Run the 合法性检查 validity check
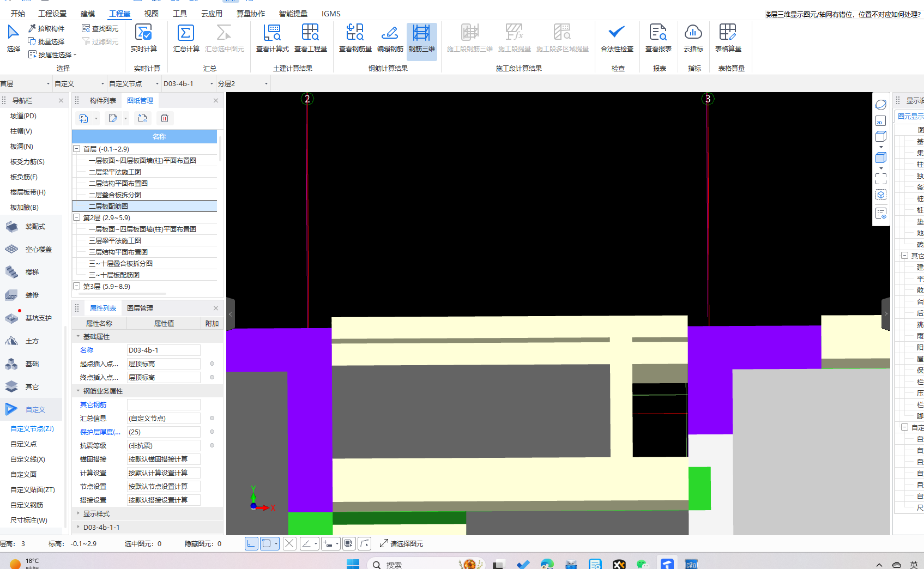This screenshot has width=924, height=569. [x=617, y=38]
